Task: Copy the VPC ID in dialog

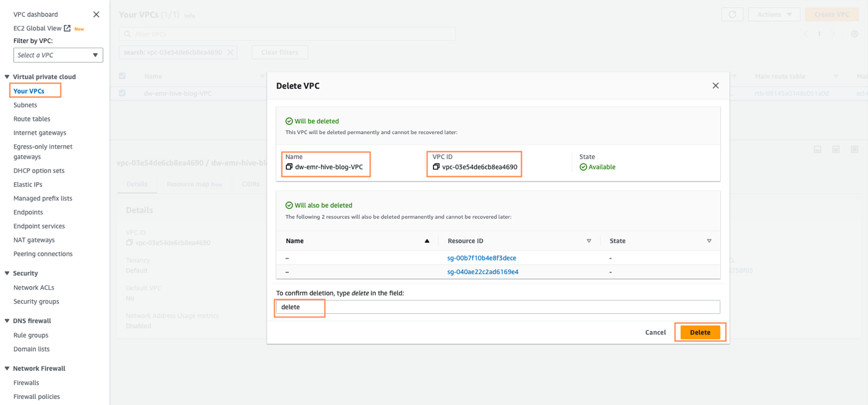Action: 436,167
